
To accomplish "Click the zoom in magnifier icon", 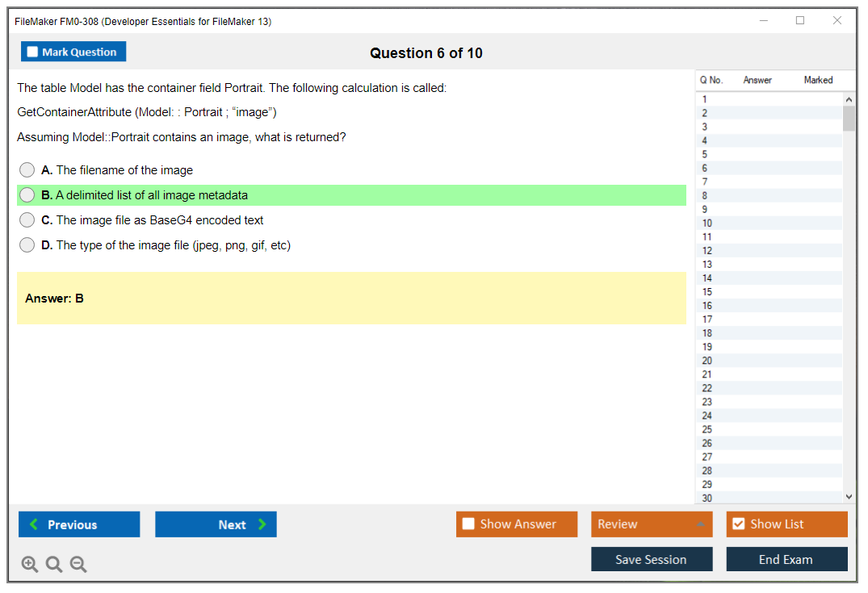I will 30,565.
